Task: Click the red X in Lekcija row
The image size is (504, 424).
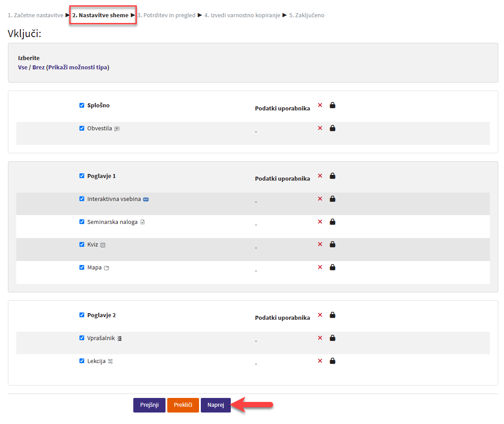Action: [320, 361]
